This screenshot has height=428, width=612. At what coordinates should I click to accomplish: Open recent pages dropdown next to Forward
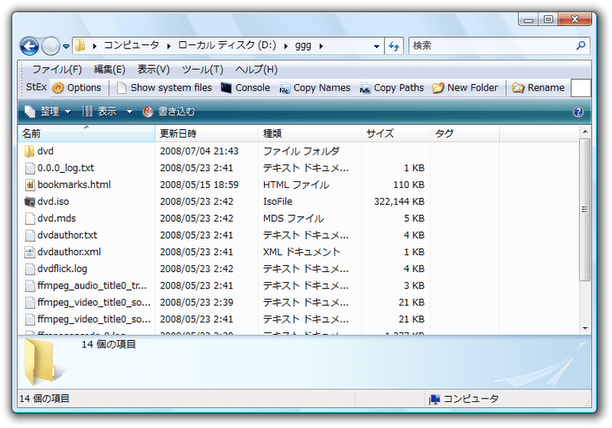(x=66, y=46)
